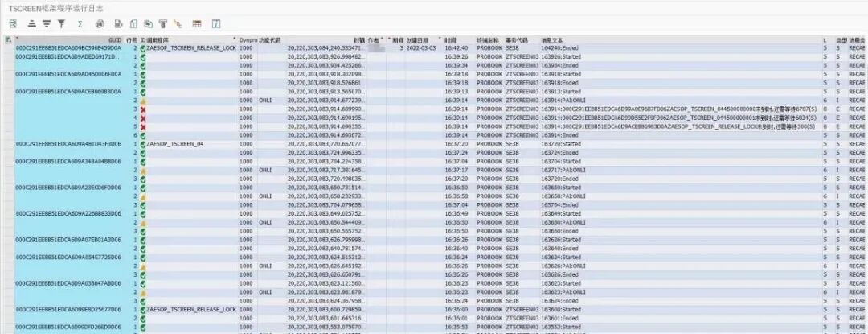
Task: Click yellow warning icon in 163626:PAI:ONLI row
Action: point(143,266)
